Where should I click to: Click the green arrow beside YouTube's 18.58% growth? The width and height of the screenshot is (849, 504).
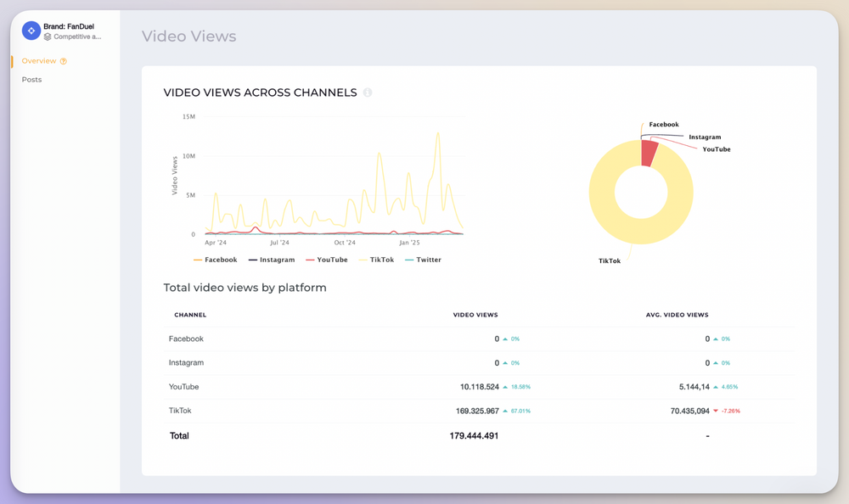tap(506, 386)
